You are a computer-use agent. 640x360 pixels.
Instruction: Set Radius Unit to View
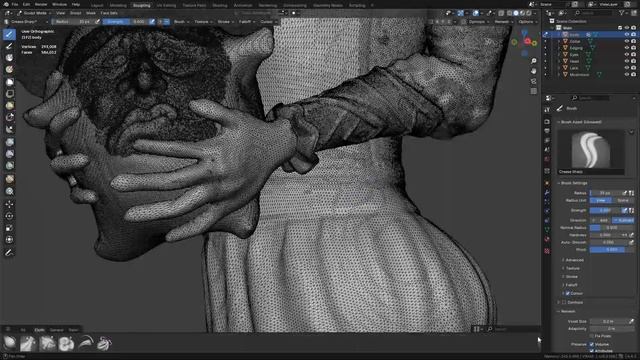click(601, 200)
